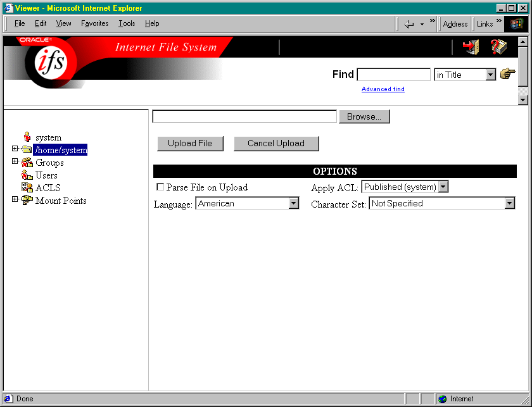
Task: Enable Parse File on Upload checkbox
Action: (x=160, y=187)
